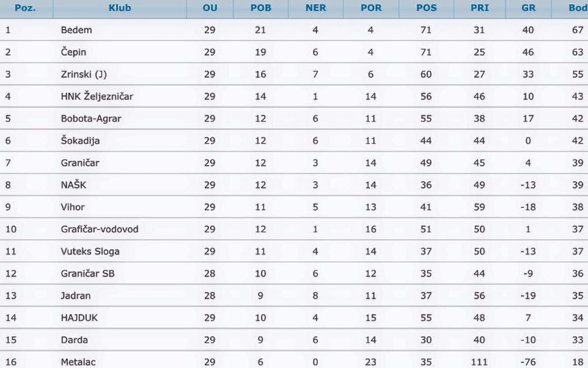This screenshot has height=368, width=588.
Task: Select the GR column header
Action: click(528, 8)
